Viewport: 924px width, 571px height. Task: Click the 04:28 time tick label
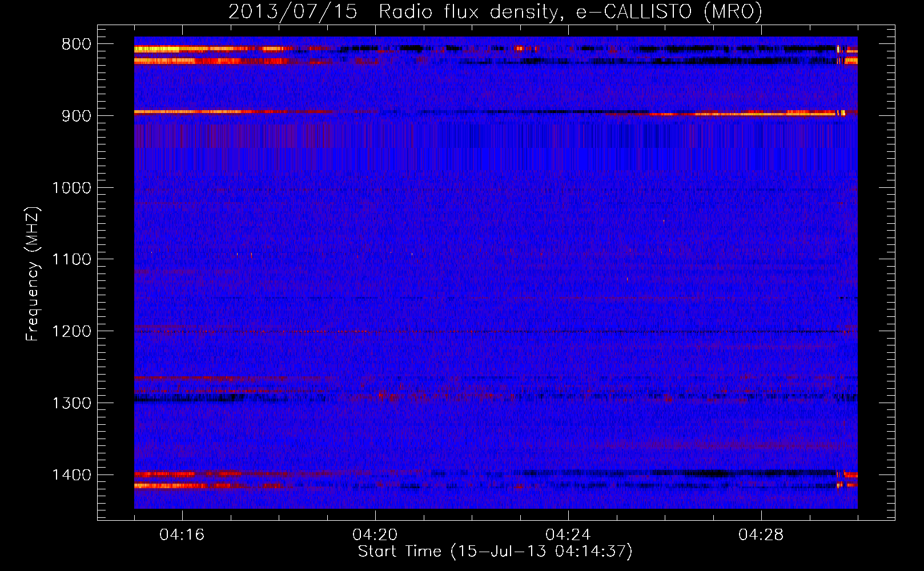(x=761, y=535)
